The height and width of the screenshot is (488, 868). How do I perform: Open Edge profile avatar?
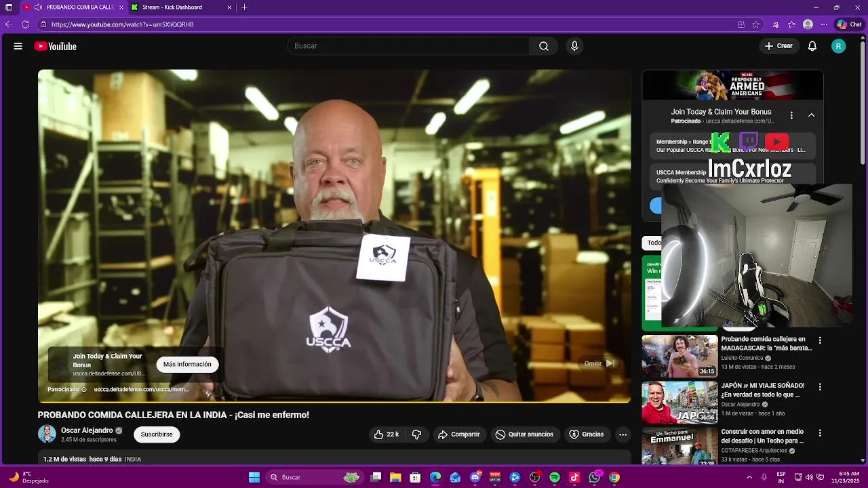click(x=808, y=24)
